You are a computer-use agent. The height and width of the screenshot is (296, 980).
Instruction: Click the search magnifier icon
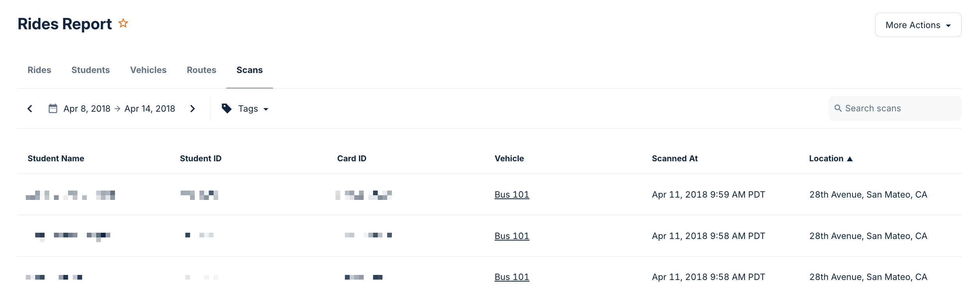coord(838,108)
